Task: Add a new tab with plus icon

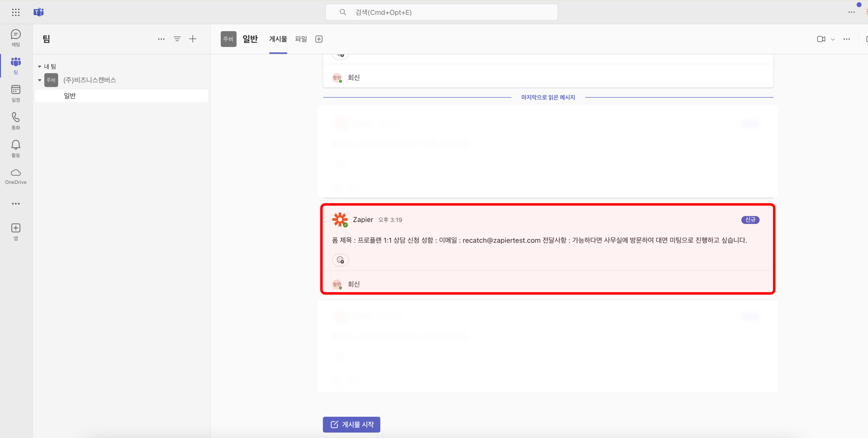Action: 319,39
